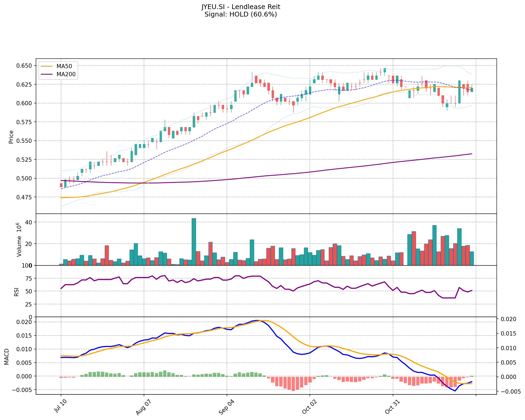Viewport: 525px width, 420px height.
Task: Click the MA200 legend entry
Action: pos(66,74)
